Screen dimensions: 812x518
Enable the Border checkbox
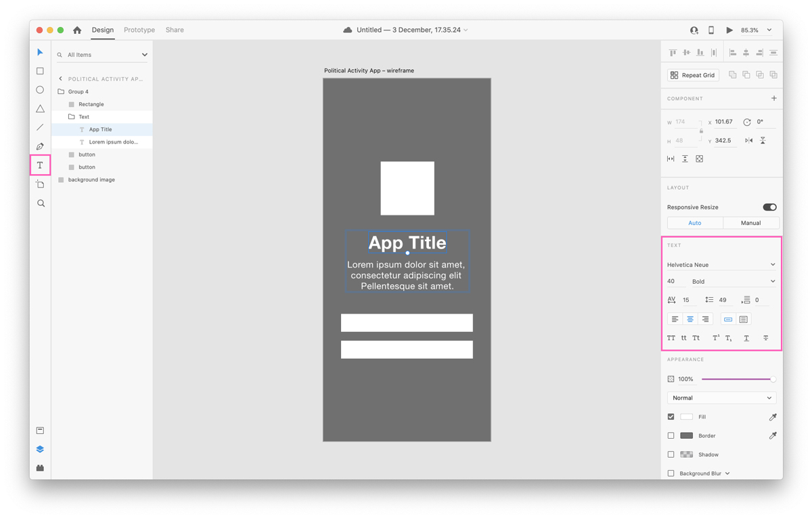671,436
